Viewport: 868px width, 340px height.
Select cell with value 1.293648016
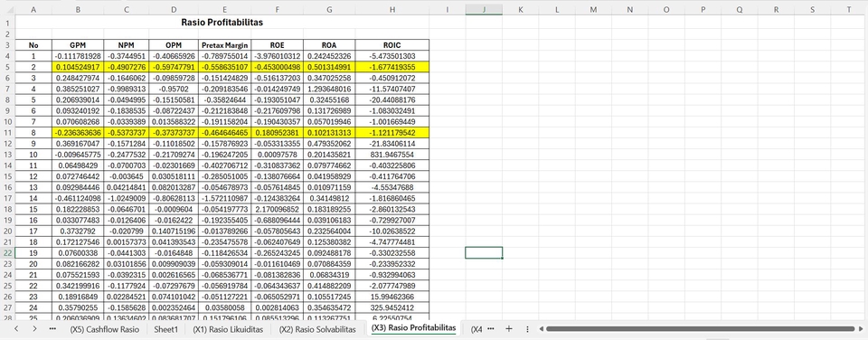click(329, 89)
